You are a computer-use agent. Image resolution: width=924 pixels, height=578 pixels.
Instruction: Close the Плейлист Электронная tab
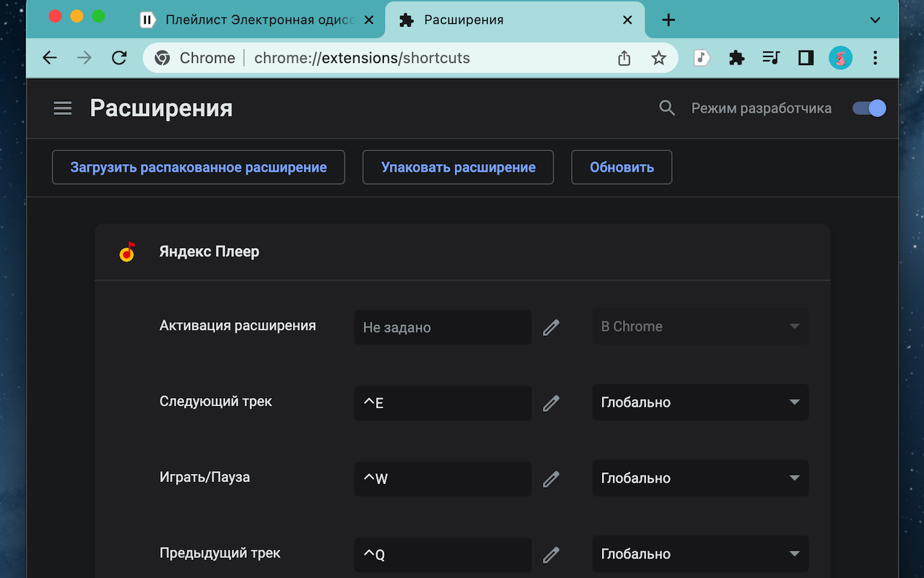pos(369,20)
